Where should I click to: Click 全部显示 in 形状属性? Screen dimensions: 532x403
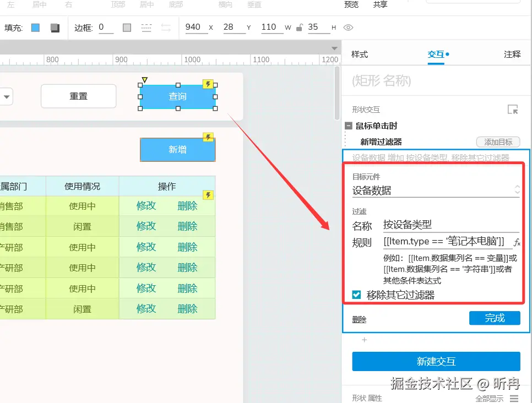tap(489, 399)
